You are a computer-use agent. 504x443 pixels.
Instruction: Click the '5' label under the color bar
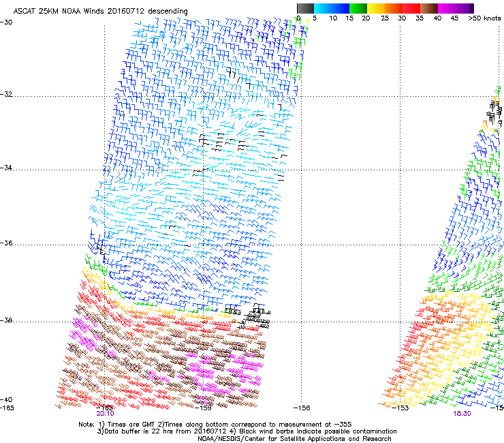(x=315, y=18)
